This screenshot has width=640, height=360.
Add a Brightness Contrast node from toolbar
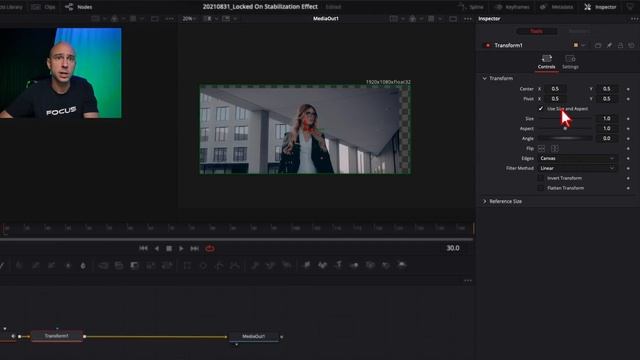68,266
